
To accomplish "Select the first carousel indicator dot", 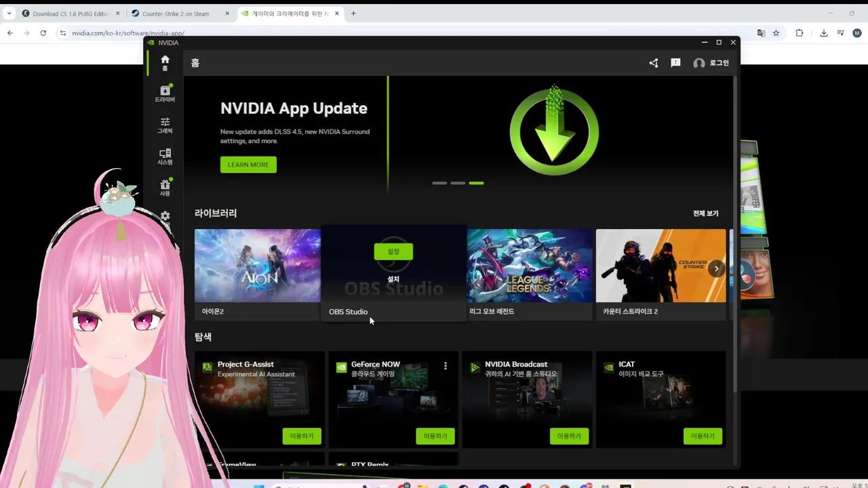I will [x=439, y=183].
